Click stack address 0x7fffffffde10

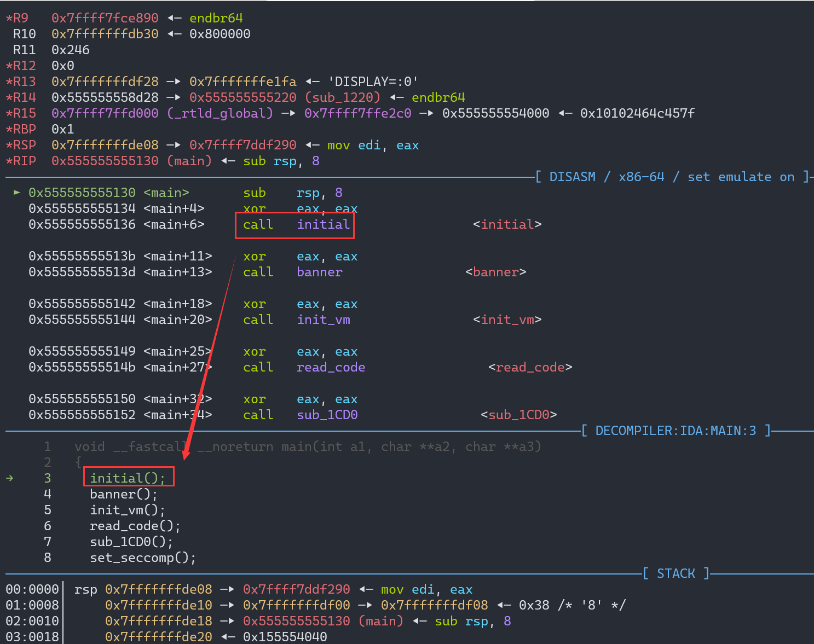[x=158, y=605]
